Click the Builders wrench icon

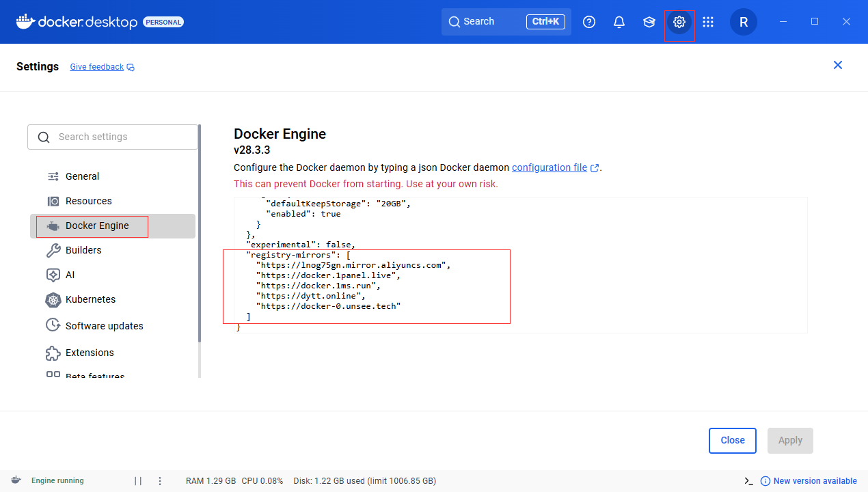click(53, 250)
